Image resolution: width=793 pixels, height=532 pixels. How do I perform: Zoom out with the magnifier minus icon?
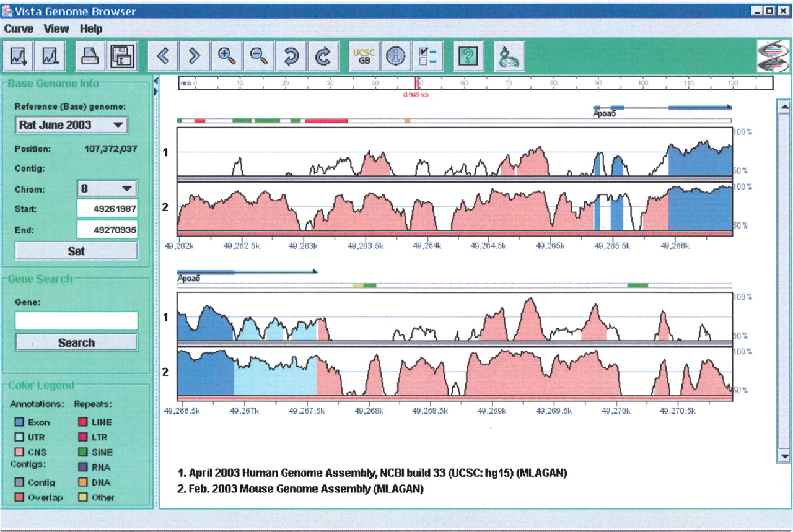coord(259,56)
